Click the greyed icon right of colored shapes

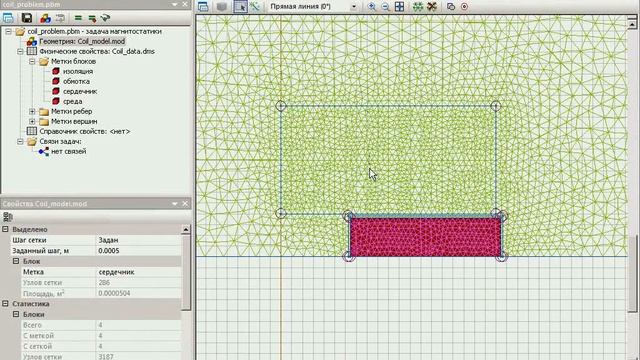(x=60, y=18)
